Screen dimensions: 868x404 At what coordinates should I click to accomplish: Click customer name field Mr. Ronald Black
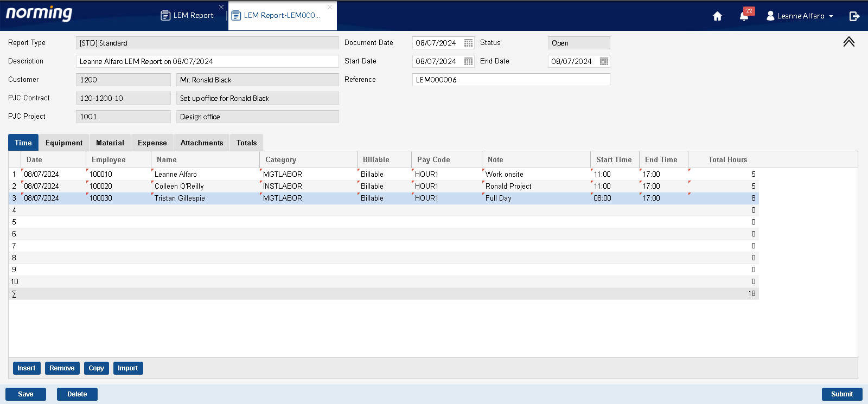tap(258, 80)
